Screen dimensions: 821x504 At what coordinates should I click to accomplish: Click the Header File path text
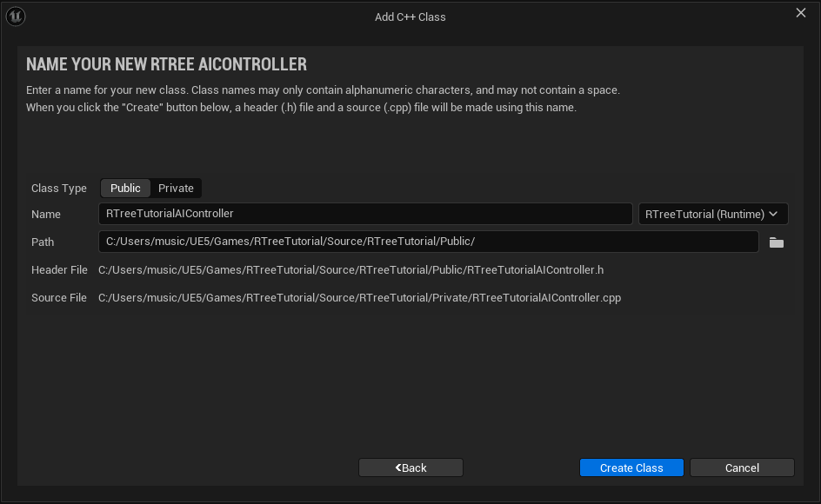point(350,270)
